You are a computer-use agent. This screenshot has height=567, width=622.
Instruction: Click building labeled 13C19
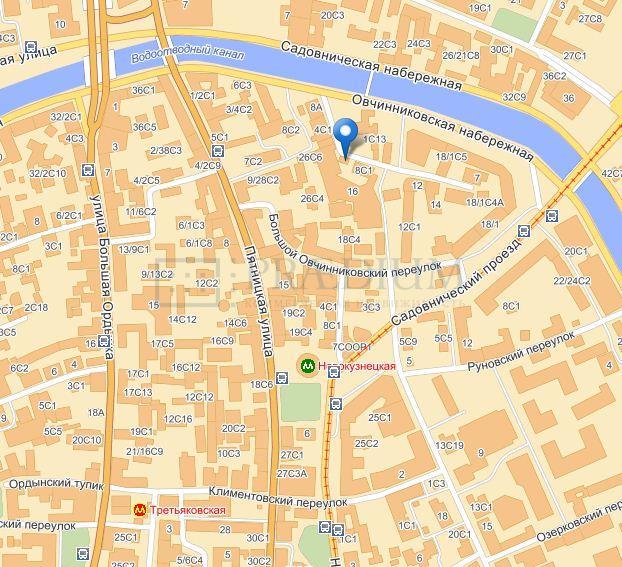449,446
